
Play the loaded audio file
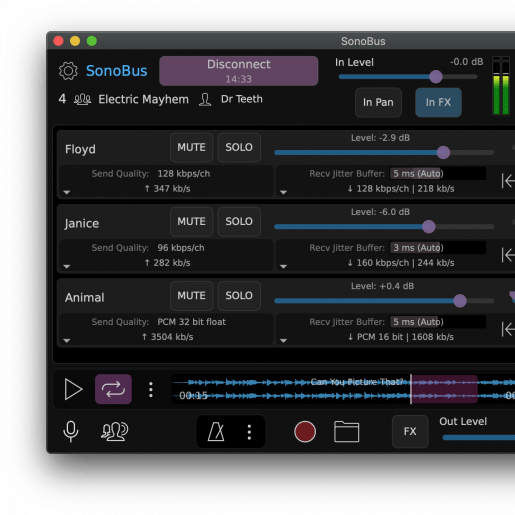pyautogui.click(x=73, y=389)
